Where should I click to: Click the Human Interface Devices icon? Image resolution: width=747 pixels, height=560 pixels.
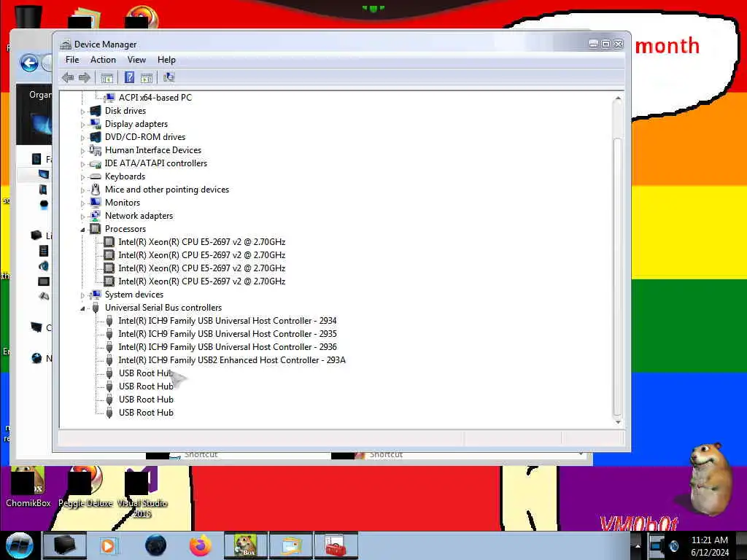(96, 150)
